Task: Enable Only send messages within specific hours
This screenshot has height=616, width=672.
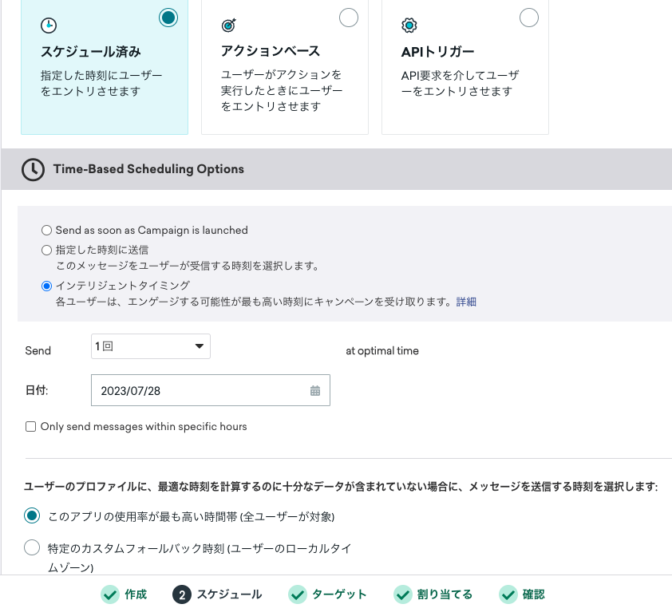Action: click(x=30, y=426)
